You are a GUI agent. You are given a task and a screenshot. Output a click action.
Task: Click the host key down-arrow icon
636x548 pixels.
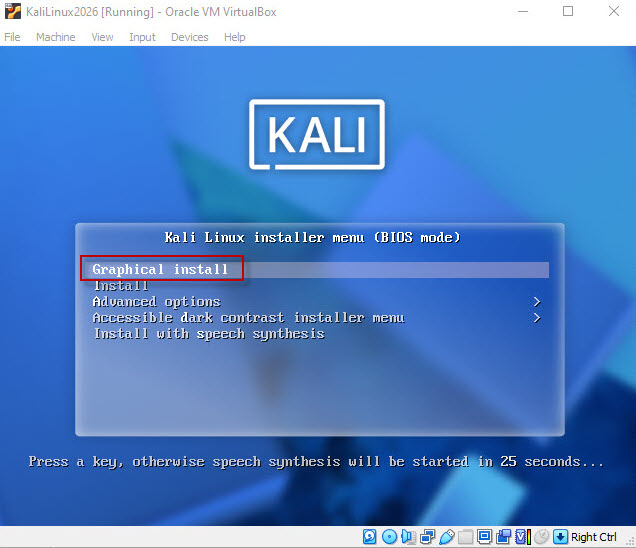(x=560, y=537)
